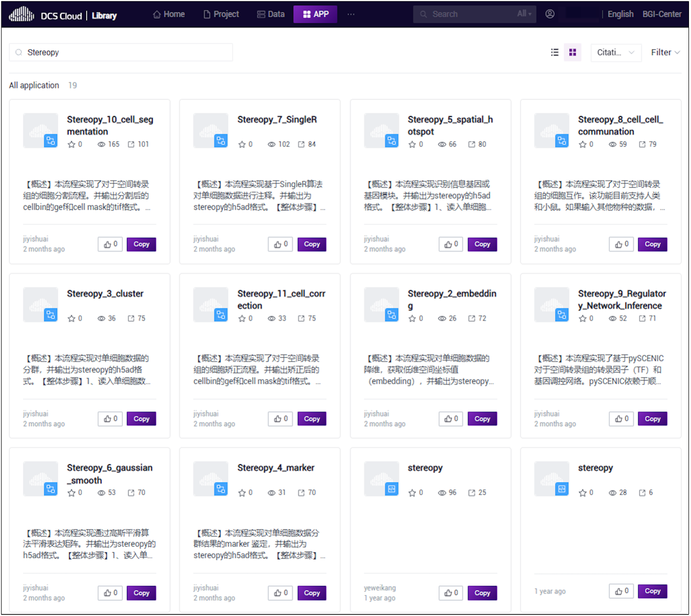Open the All scope dropdown in search

pos(524,14)
